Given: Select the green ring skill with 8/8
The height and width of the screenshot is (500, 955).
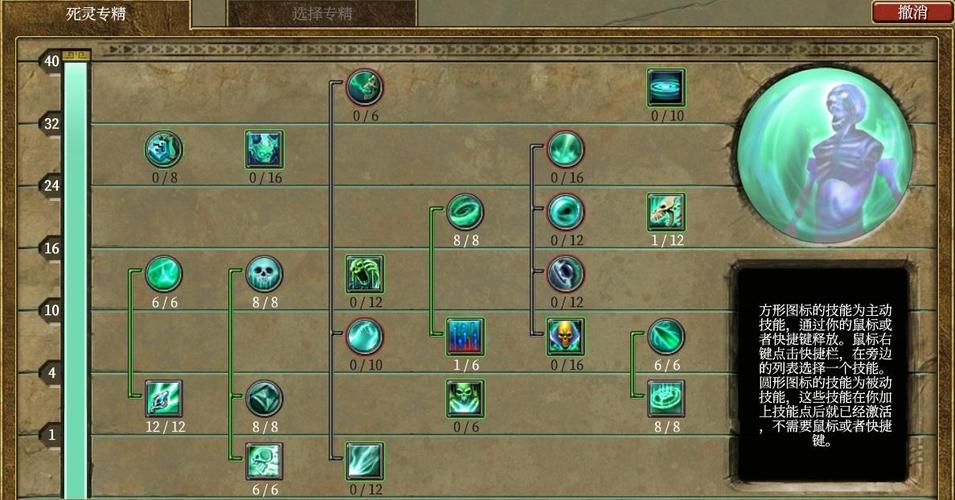Looking at the screenshot, I should [x=465, y=211].
